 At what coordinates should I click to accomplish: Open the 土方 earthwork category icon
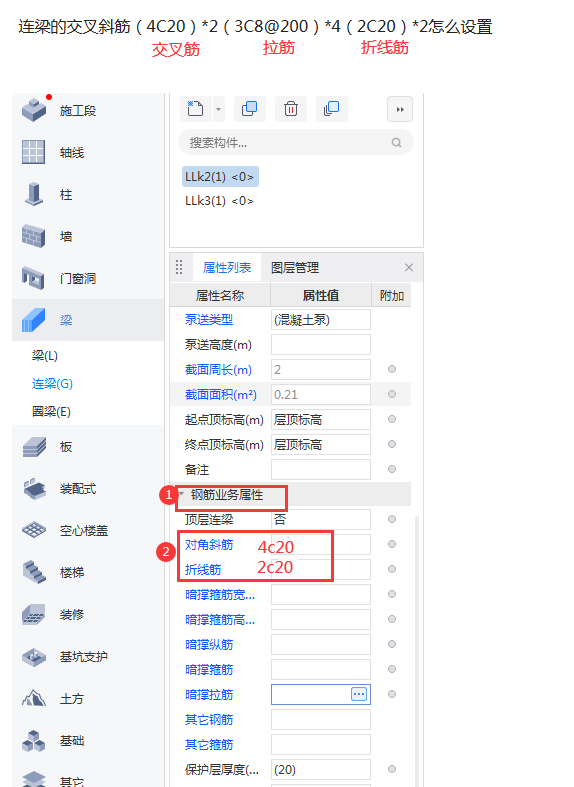[34, 698]
